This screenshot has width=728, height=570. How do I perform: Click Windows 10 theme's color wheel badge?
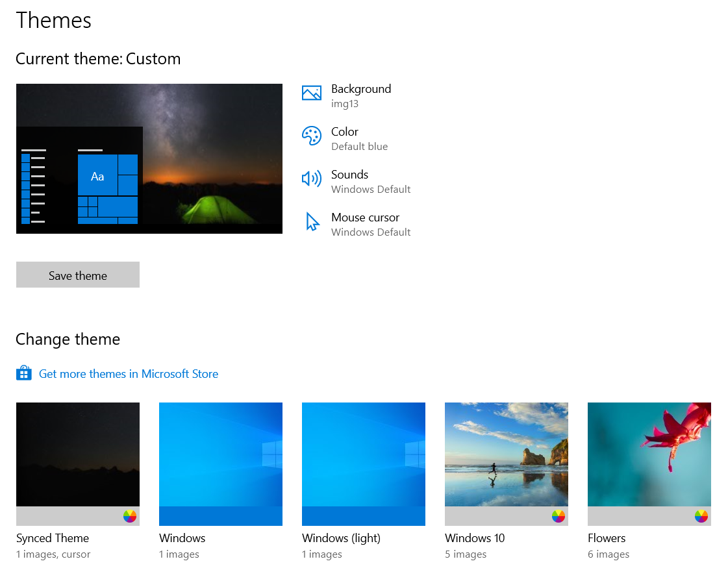point(559,516)
